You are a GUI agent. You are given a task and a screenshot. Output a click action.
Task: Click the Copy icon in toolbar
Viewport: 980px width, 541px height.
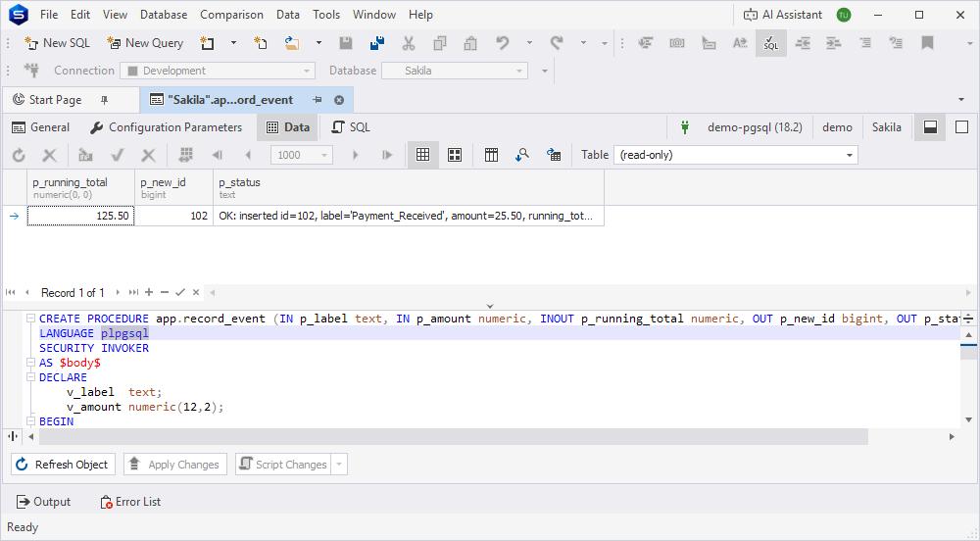pyautogui.click(x=440, y=43)
